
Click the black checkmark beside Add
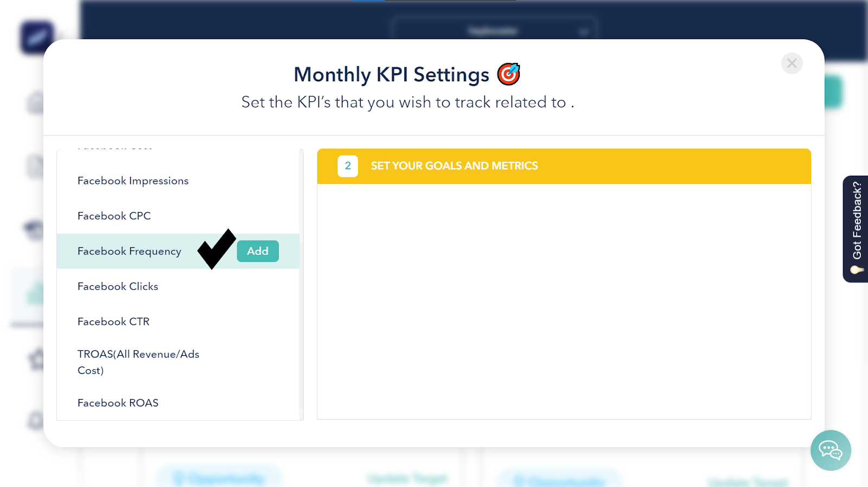217,249
